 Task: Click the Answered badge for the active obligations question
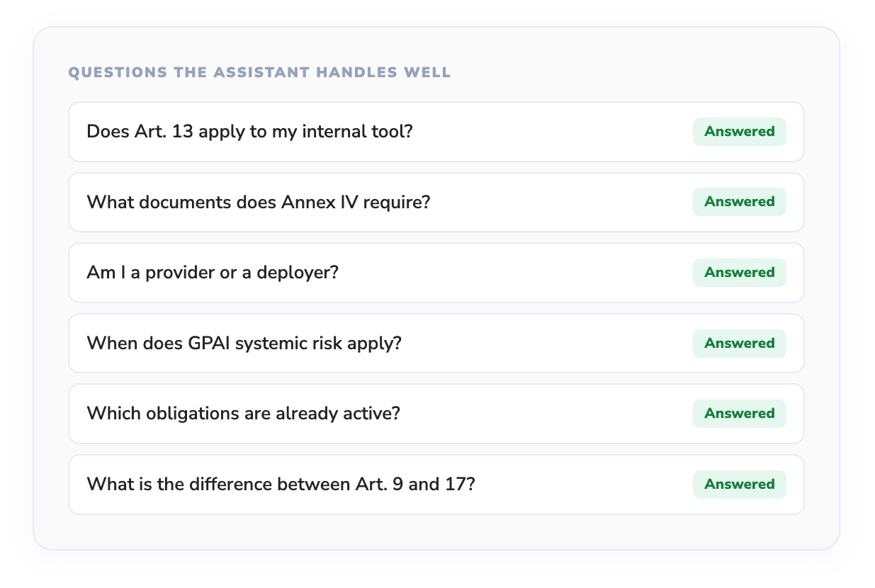(x=739, y=414)
